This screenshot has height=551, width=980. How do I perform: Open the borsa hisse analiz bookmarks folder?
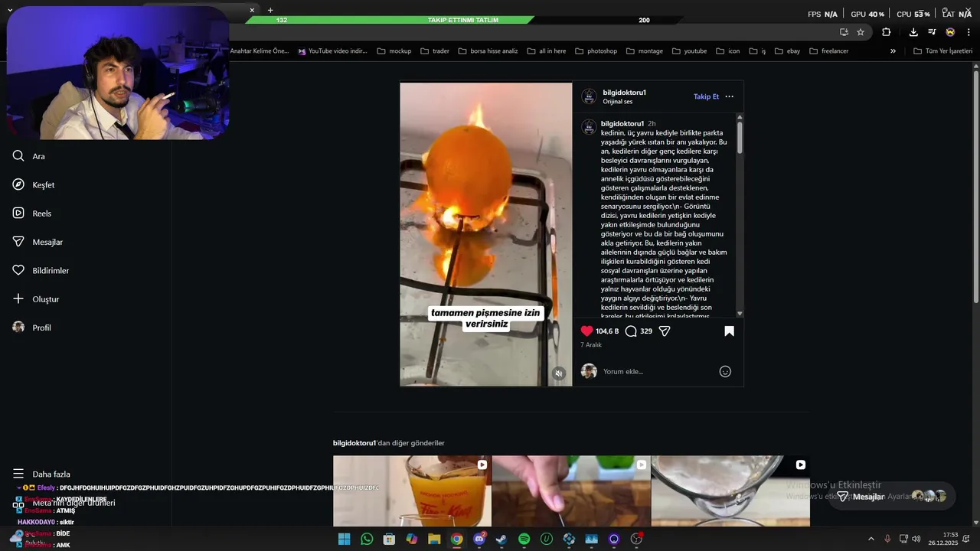[x=488, y=51]
